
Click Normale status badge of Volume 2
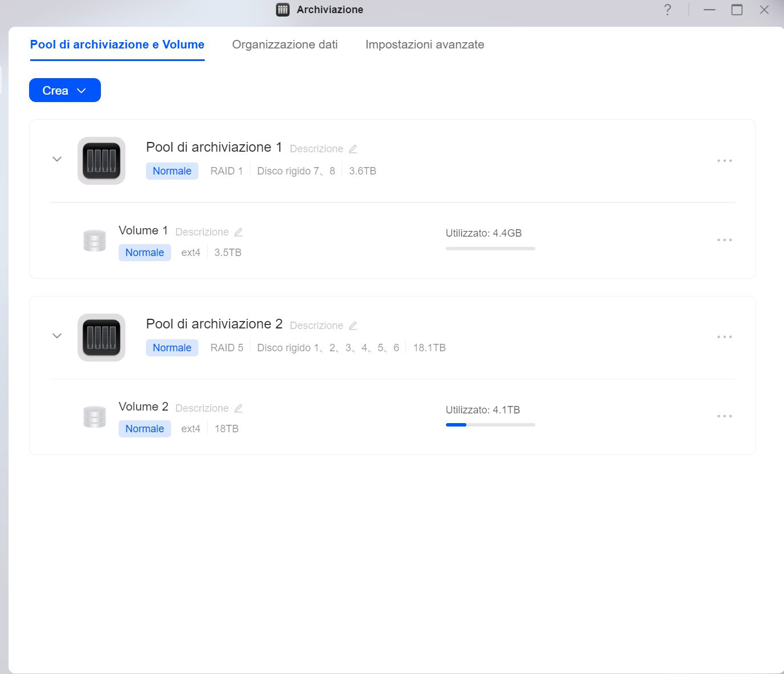[145, 429]
